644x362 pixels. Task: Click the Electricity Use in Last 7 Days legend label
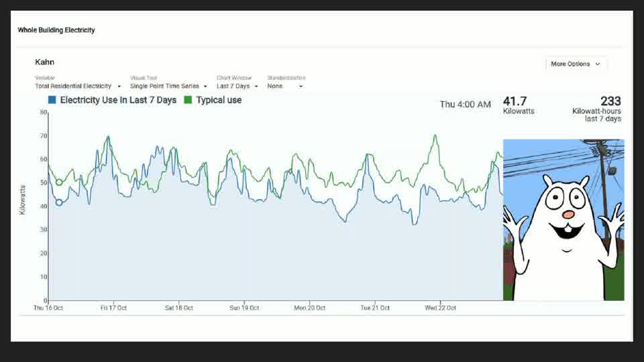(x=118, y=100)
